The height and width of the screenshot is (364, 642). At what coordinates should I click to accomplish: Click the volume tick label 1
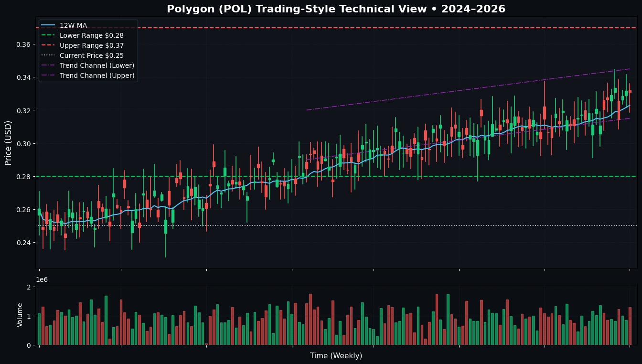(x=29, y=316)
